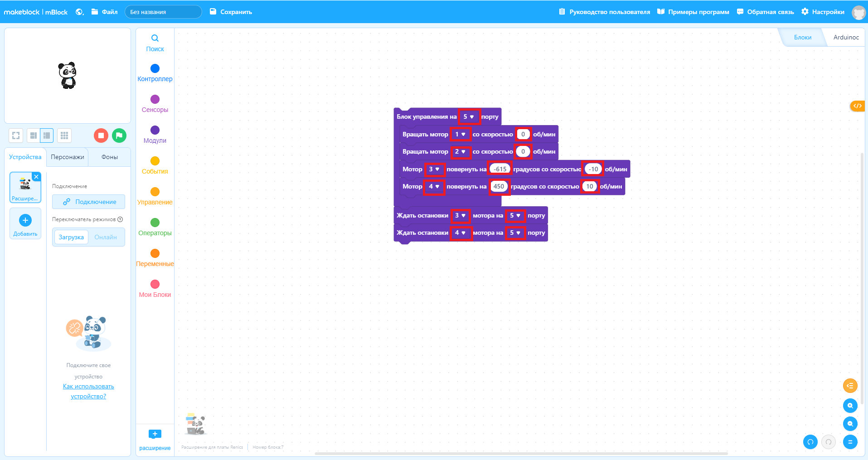
Task: Switch to the Arduinoc tab
Action: coord(846,37)
